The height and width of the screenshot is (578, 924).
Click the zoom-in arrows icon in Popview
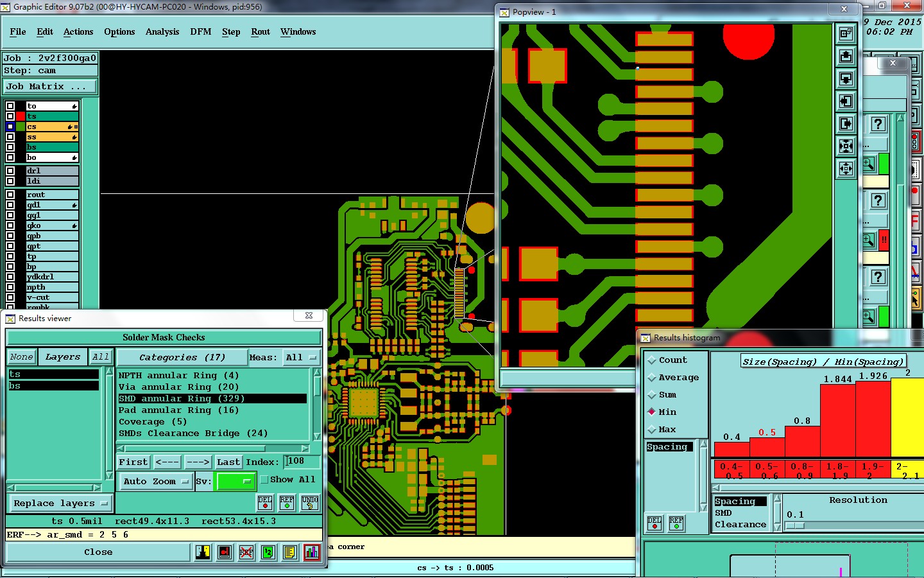[x=846, y=146]
